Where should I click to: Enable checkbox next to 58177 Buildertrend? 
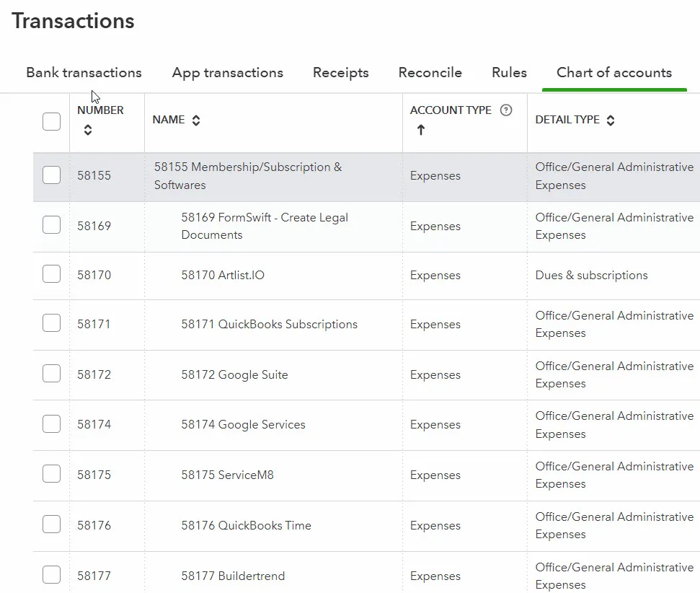coord(51,576)
